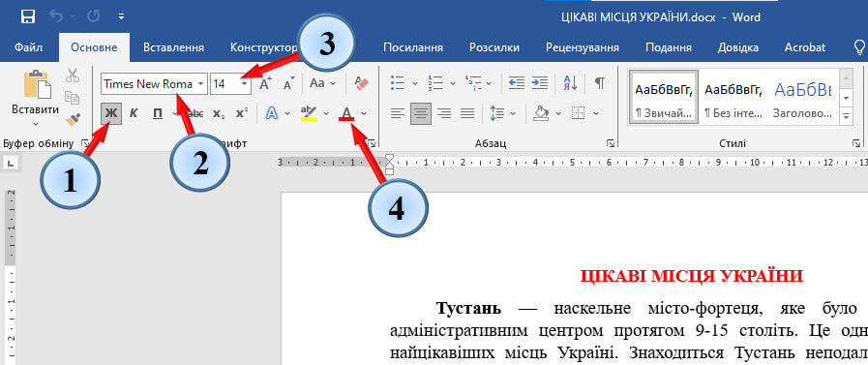868x365 pixels.
Task: Expand the font size dropdown arrow
Action: coord(244,83)
